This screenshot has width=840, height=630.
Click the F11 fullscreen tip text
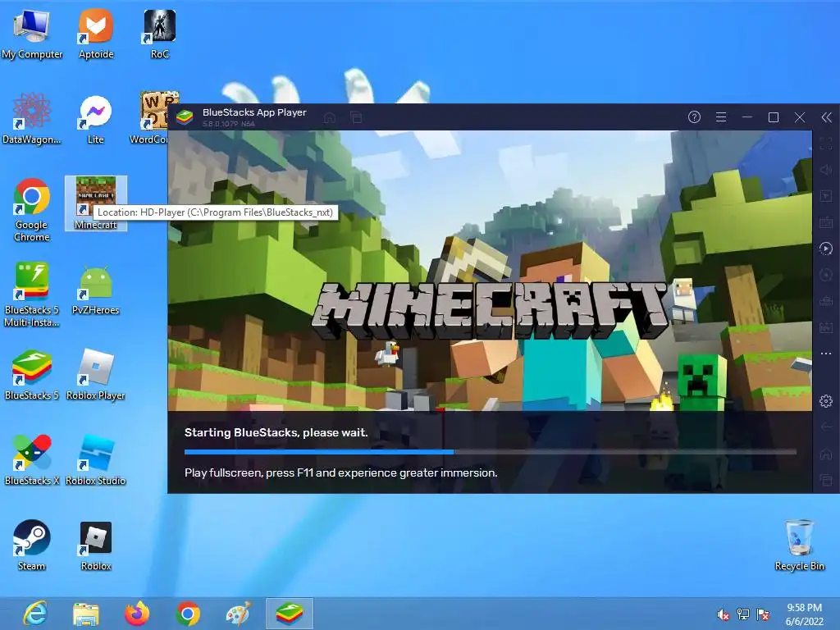click(340, 472)
